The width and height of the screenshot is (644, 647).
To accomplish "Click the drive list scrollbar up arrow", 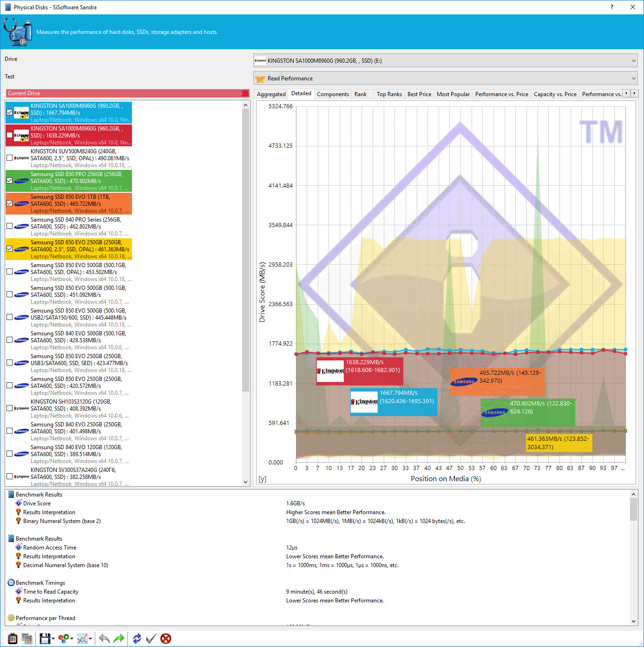I will point(246,105).
